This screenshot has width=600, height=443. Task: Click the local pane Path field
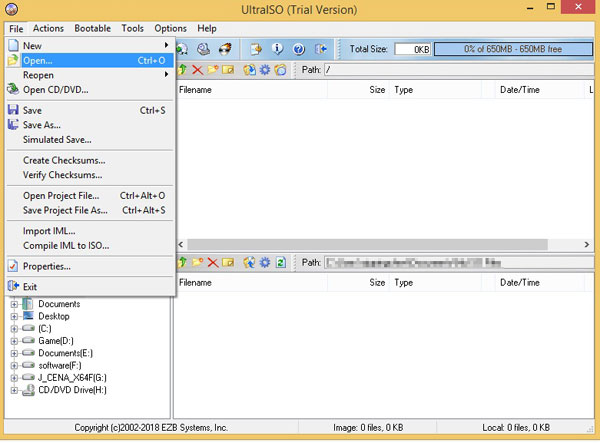459,262
